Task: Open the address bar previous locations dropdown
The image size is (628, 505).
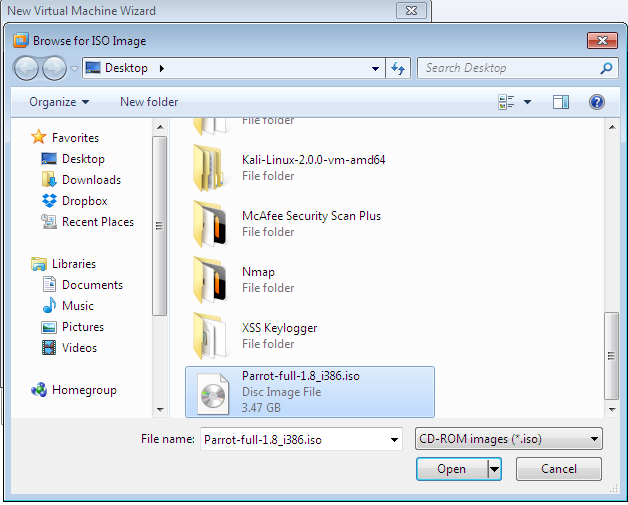Action: 375,68
